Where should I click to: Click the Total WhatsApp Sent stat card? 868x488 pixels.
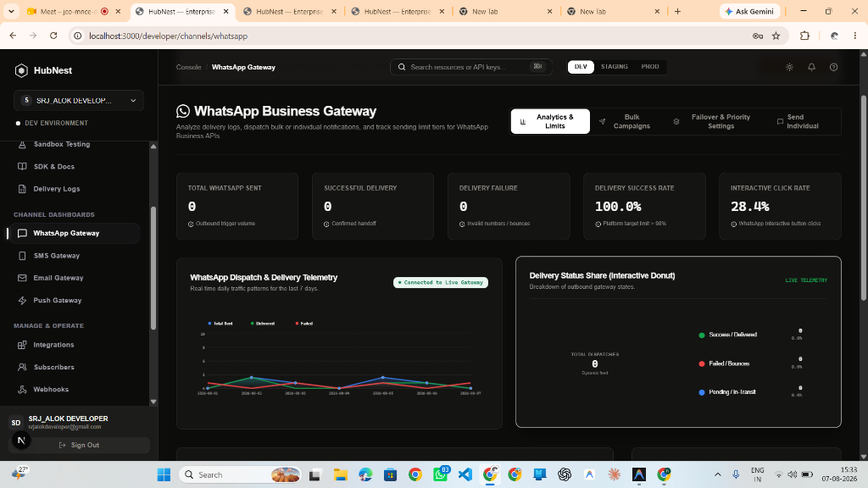coord(237,206)
